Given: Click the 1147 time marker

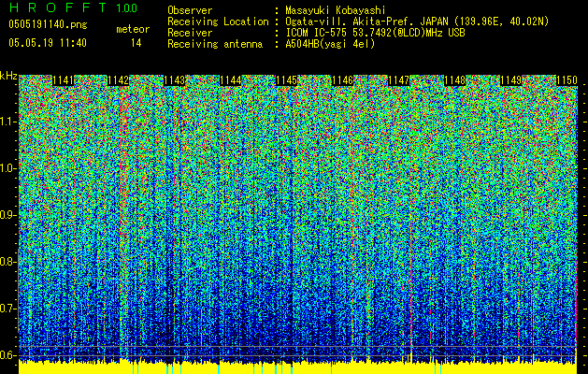Looking at the screenshot, I should 398,80.
